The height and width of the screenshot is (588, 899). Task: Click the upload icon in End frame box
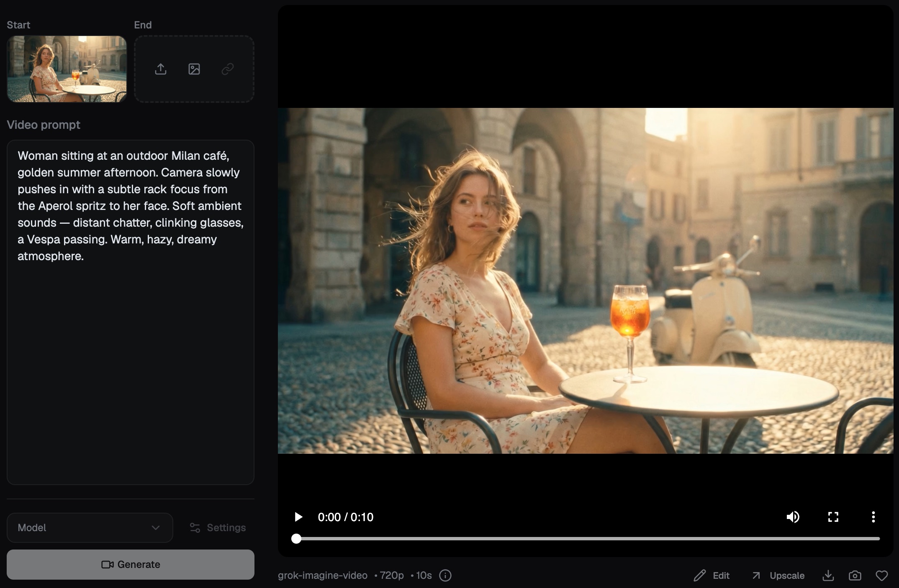161,69
